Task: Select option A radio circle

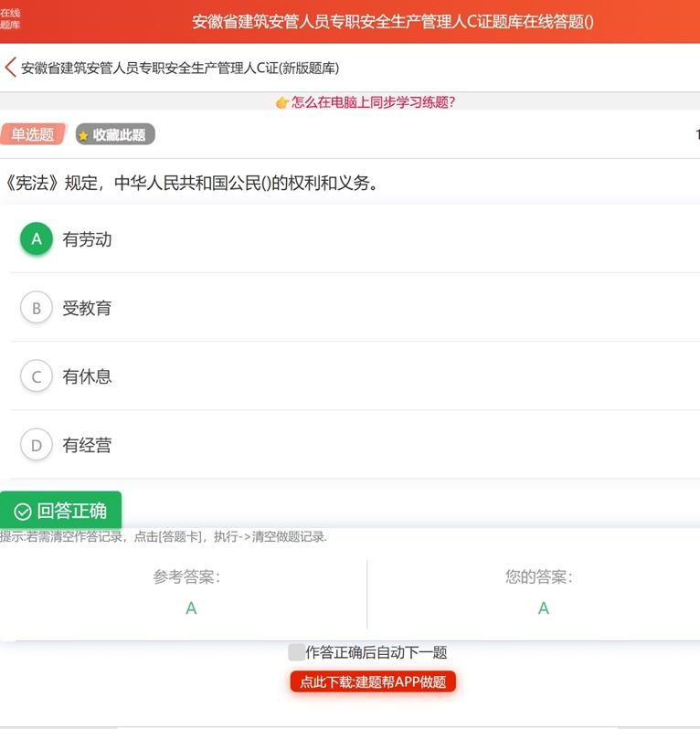Action: [37, 239]
